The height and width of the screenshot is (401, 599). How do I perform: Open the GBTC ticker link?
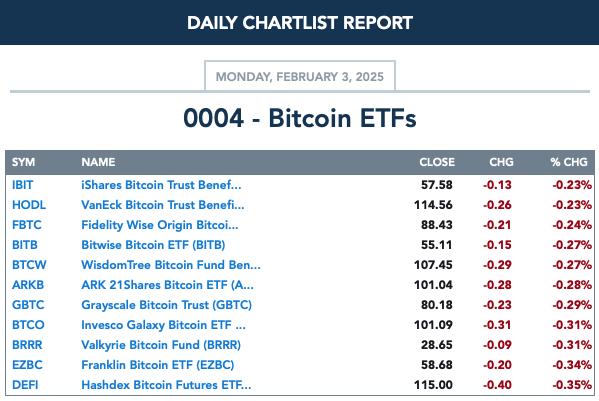coord(28,305)
